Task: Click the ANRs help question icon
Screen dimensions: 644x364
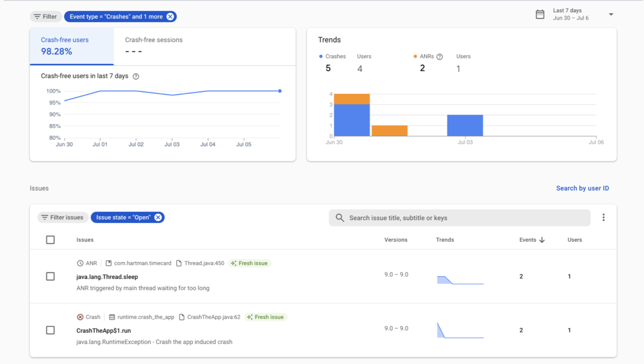Action: tap(440, 57)
